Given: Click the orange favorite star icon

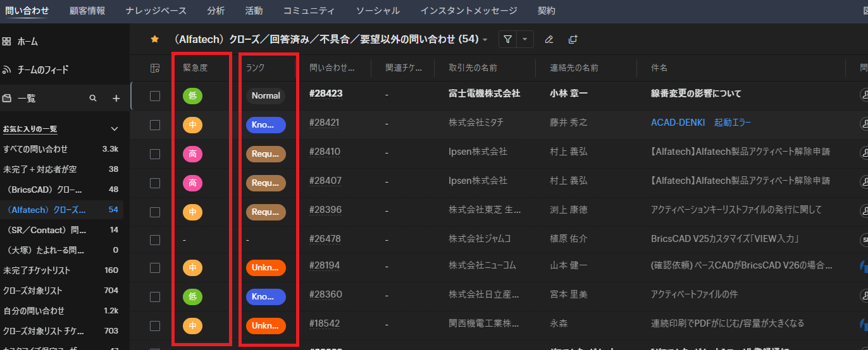Looking at the screenshot, I should (x=154, y=39).
